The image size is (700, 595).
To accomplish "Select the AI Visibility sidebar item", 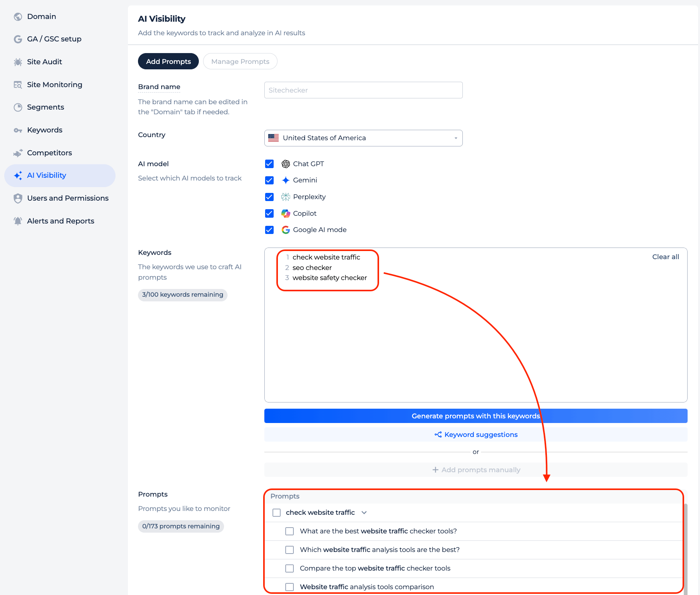I will (60, 175).
